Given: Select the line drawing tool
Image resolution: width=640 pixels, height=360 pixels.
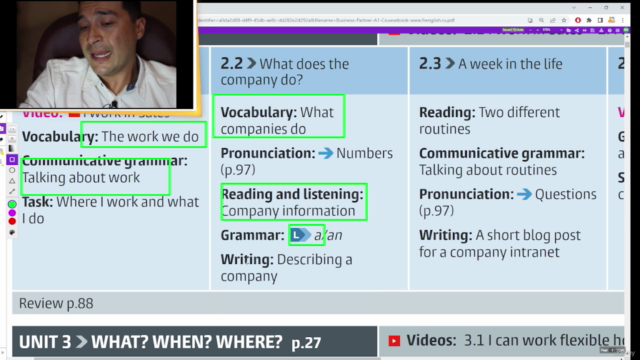Looking at the screenshot, I should [12, 191].
